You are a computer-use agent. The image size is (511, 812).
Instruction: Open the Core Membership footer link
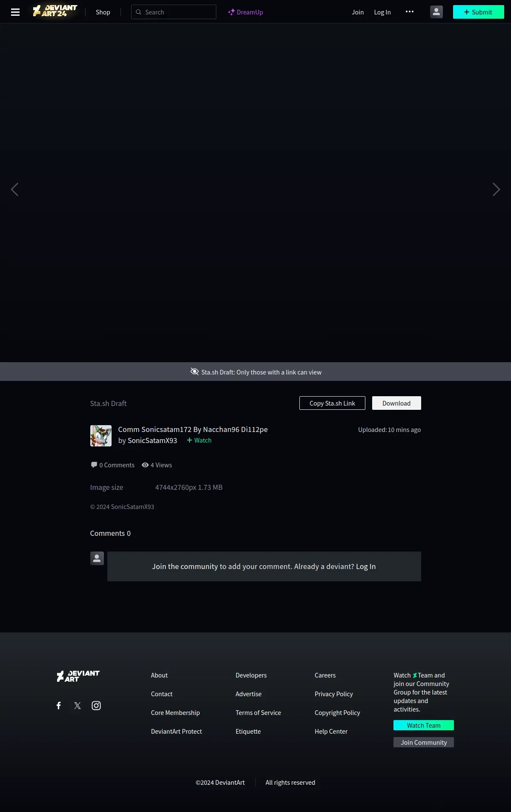click(x=175, y=713)
